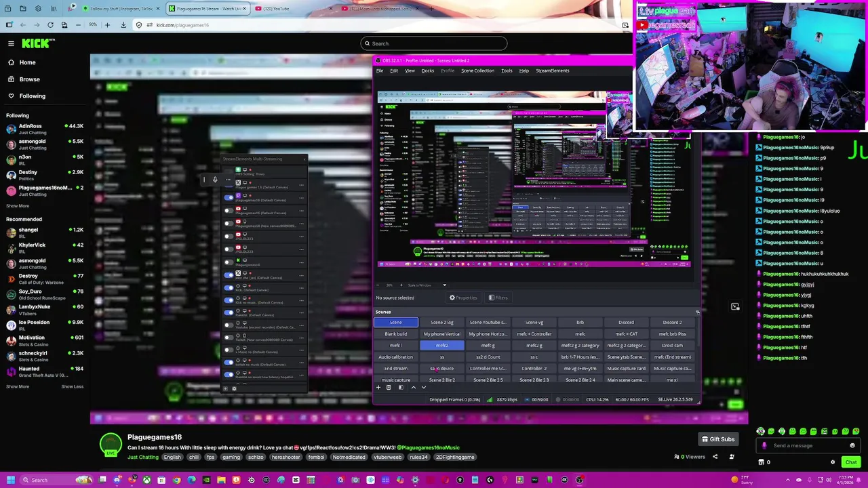
Task: Select the 'End stream' scene
Action: click(x=396, y=369)
